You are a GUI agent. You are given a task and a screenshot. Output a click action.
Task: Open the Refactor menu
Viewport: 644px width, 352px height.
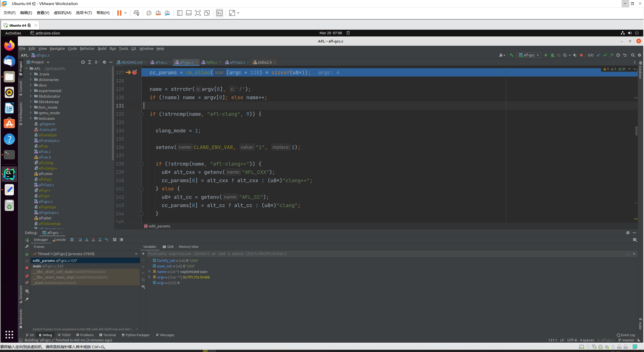tap(87, 49)
